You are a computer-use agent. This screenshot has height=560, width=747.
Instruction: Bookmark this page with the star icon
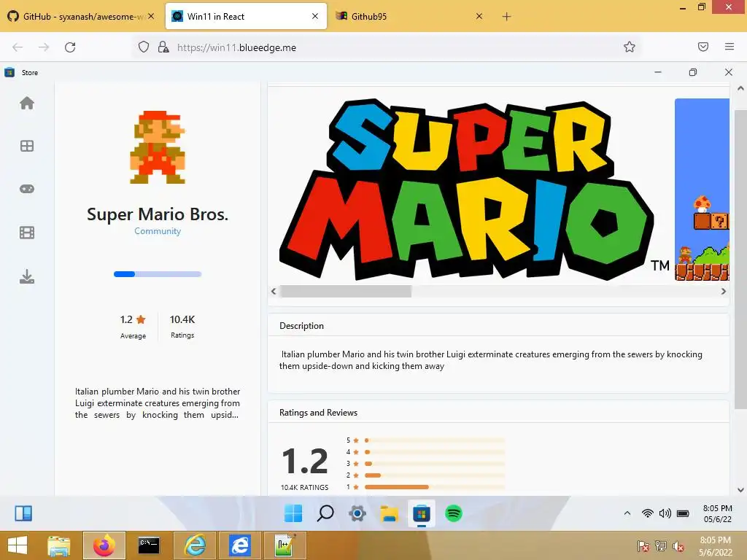point(630,47)
